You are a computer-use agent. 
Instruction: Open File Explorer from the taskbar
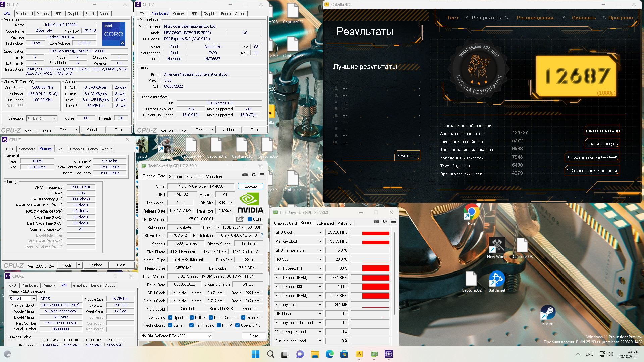tap(315, 354)
